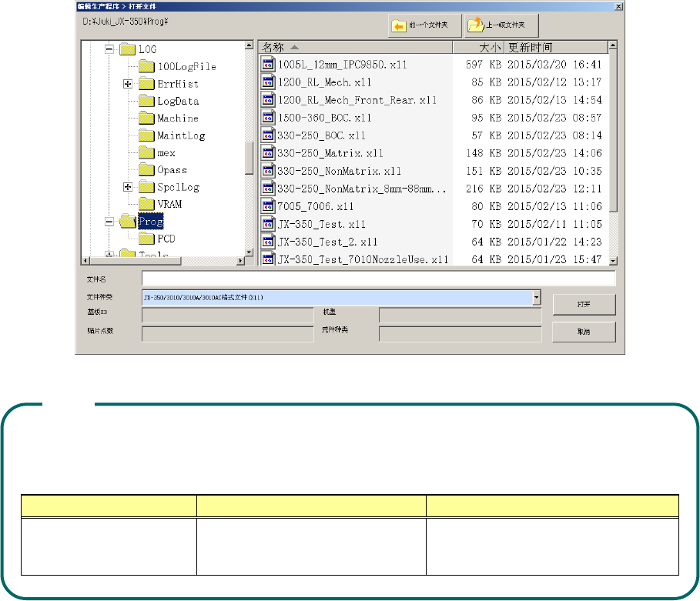The width and height of the screenshot is (700, 601).
Task: Click the board ID (基板ID) field
Action: (228, 315)
